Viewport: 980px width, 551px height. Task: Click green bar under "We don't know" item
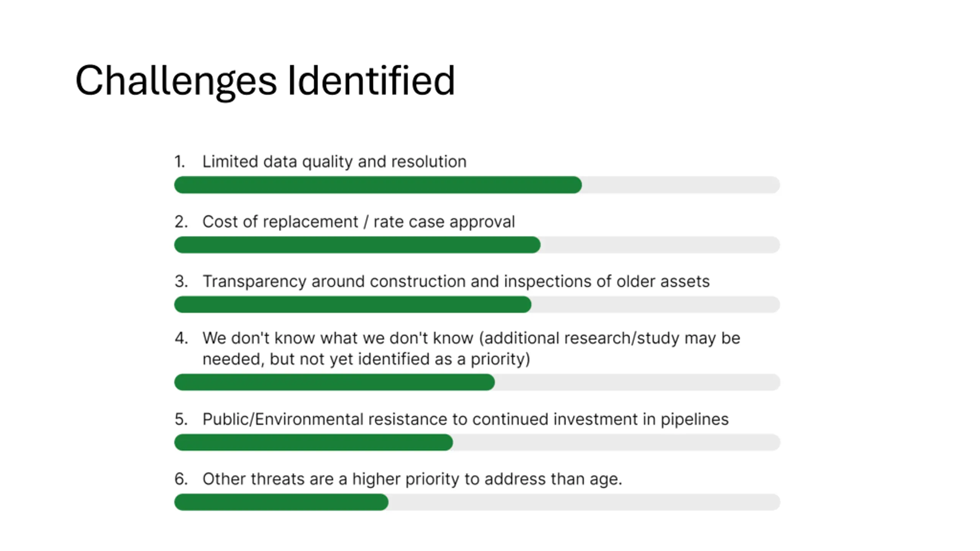click(x=334, y=382)
